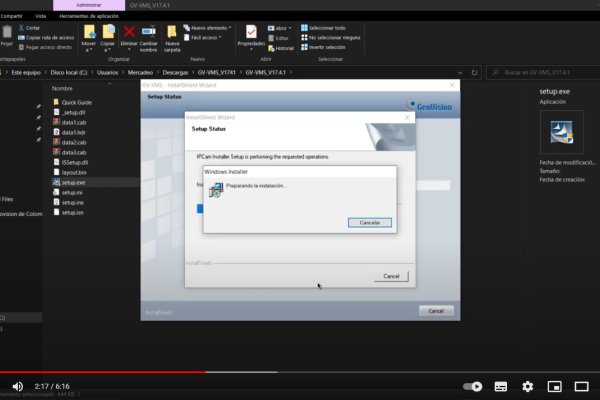Open the Fácil acceso dropdown

(202, 38)
